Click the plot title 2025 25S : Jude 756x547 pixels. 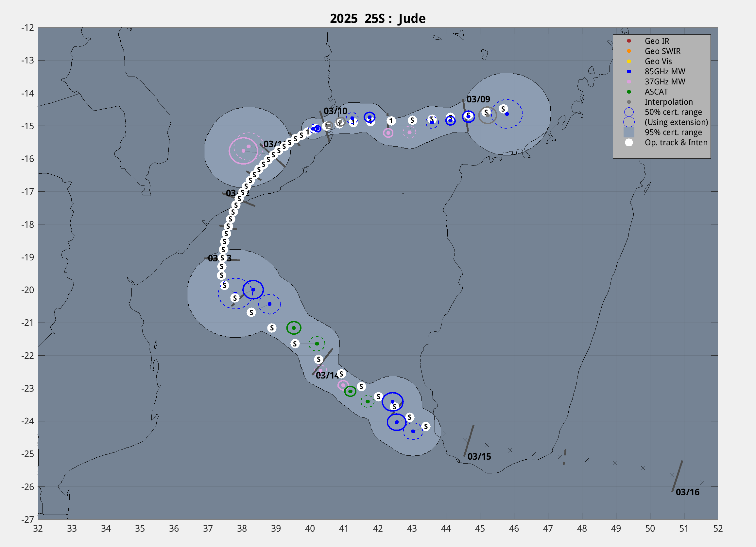point(378,18)
